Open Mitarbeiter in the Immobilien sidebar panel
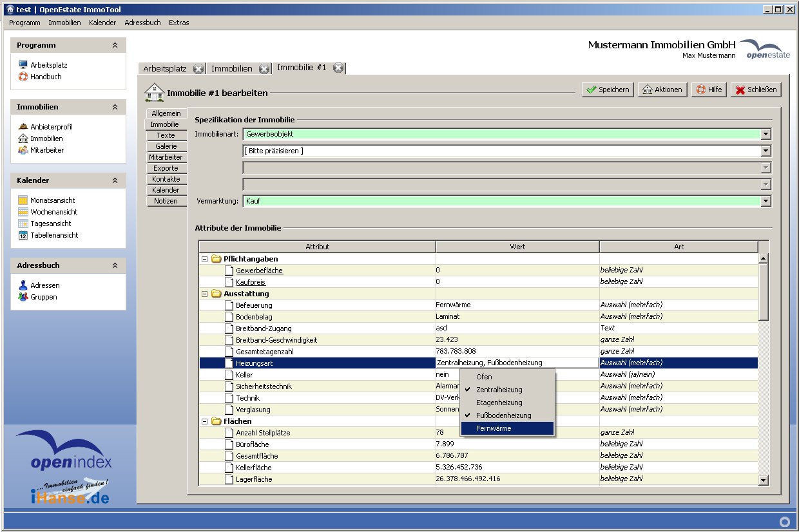This screenshot has height=532, width=799. [46, 150]
